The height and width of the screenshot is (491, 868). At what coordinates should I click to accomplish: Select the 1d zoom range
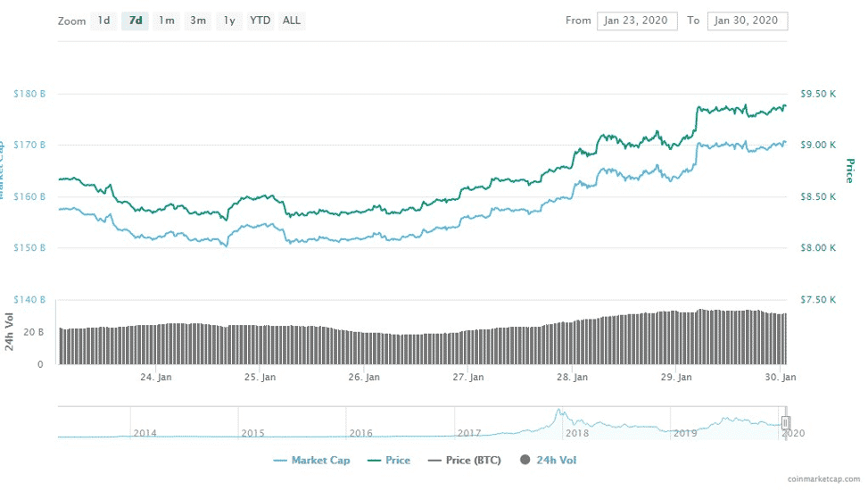(x=104, y=21)
